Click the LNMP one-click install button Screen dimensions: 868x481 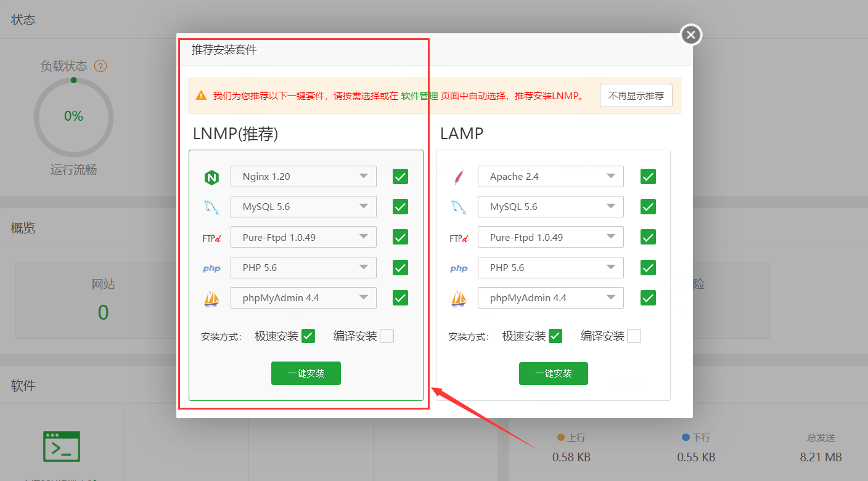pos(306,373)
